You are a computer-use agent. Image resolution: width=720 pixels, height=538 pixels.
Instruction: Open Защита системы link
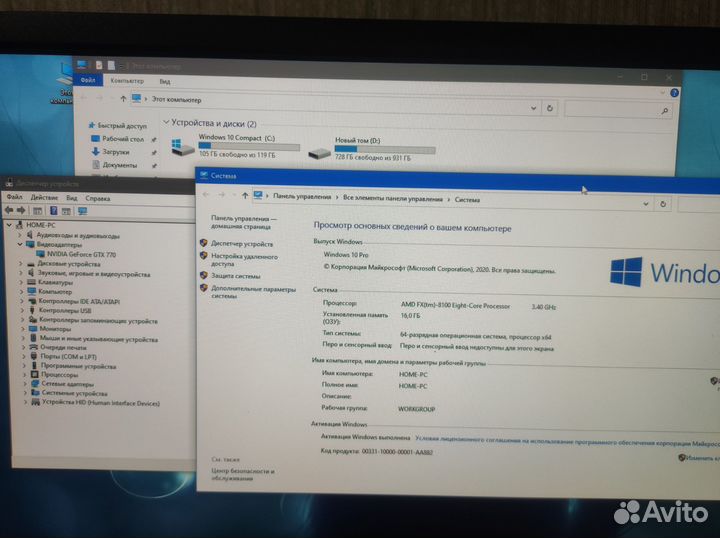click(x=235, y=276)
